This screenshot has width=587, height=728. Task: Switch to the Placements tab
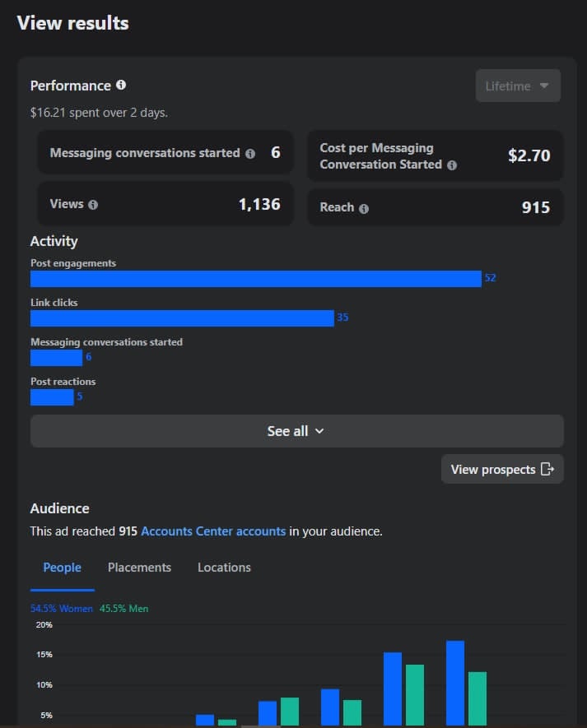coord(139,568)
